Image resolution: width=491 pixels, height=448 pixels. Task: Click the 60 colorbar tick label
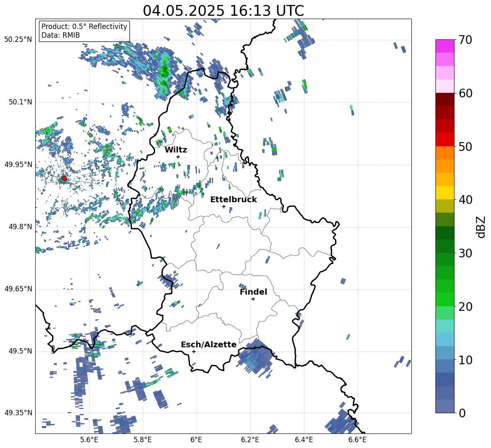pyautogui.click(x=465, y=93)
